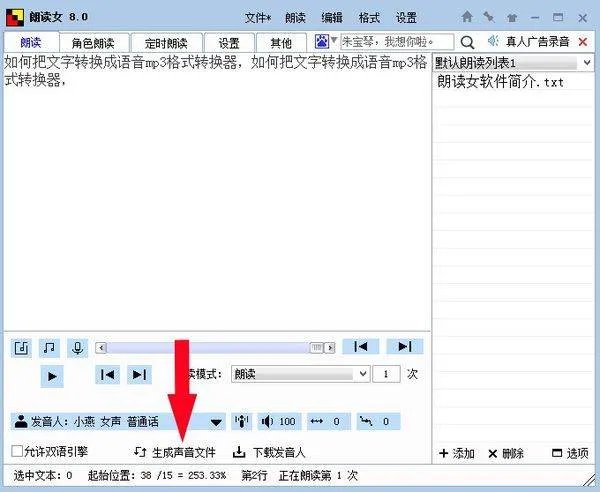This screenshot has height=492, width=600.
Task: Expand the search-engine dropdown arrow beside paw
Action: coord(334,40)
